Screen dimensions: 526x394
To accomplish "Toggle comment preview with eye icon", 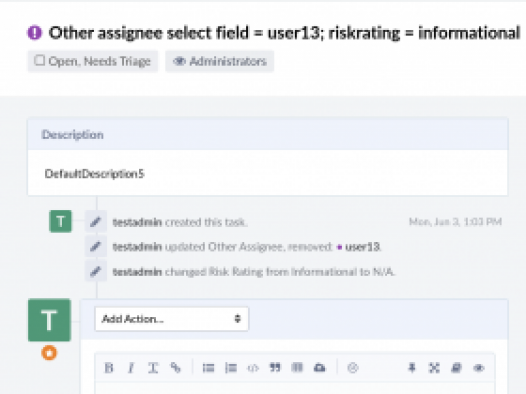I will 479,368.
